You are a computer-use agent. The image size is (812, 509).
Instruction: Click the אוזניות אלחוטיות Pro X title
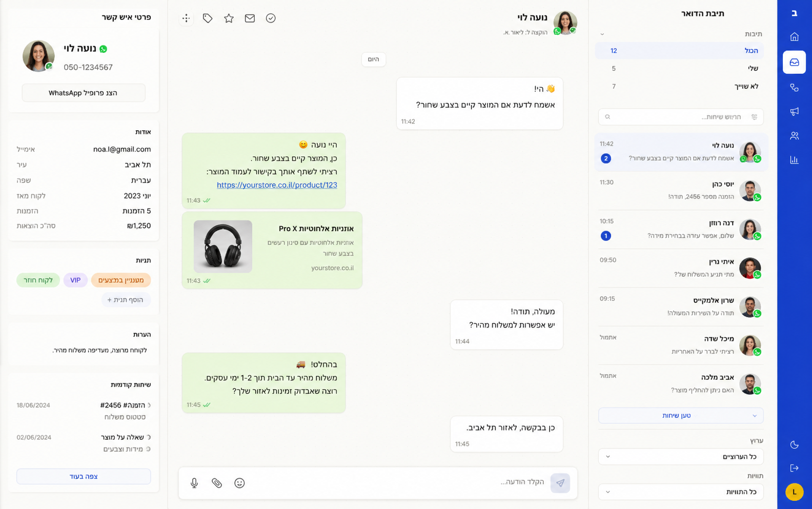316,229
